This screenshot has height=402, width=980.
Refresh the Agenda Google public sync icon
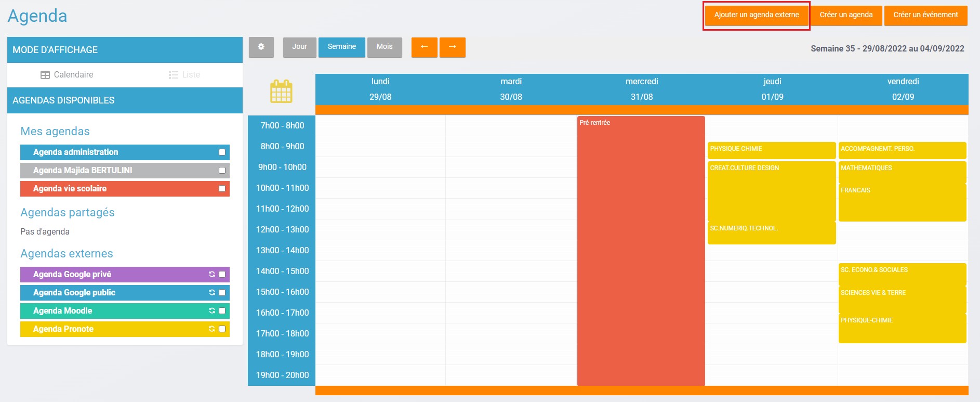tap(212, 292)
